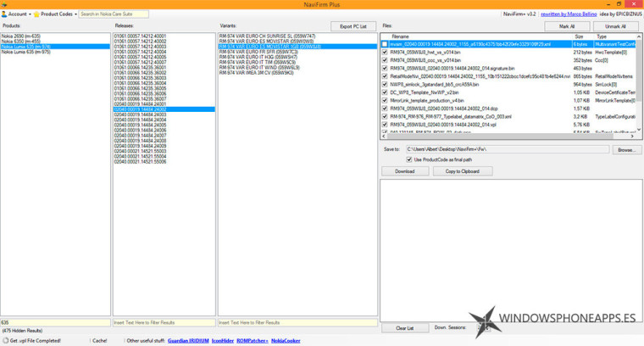The width and height of the screenshot is (644, 346).
Task: Select variant EURO IT TIM (059W5C9)
Action: coord(297,63)
